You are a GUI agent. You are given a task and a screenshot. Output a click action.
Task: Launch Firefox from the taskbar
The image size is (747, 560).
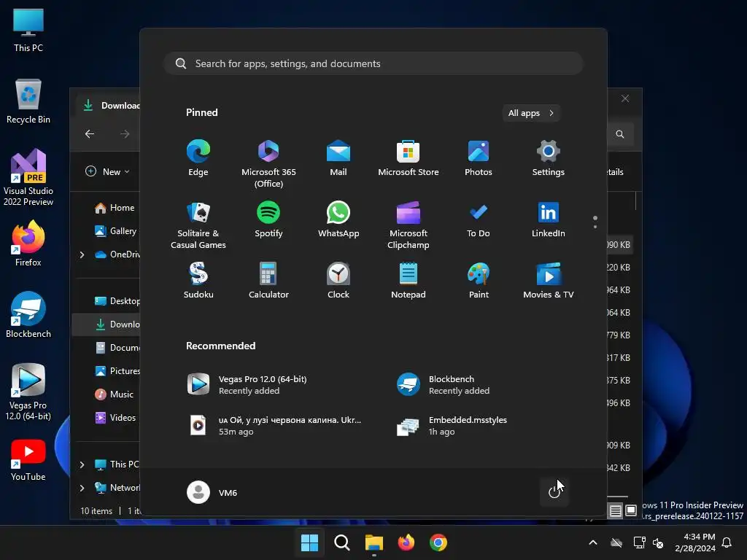coord(406,542)
